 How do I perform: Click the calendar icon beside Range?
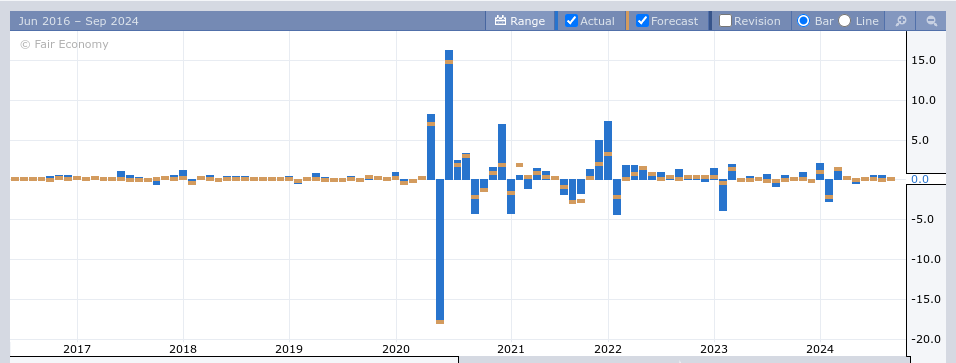pyautogui.click(x=501, y=21)
